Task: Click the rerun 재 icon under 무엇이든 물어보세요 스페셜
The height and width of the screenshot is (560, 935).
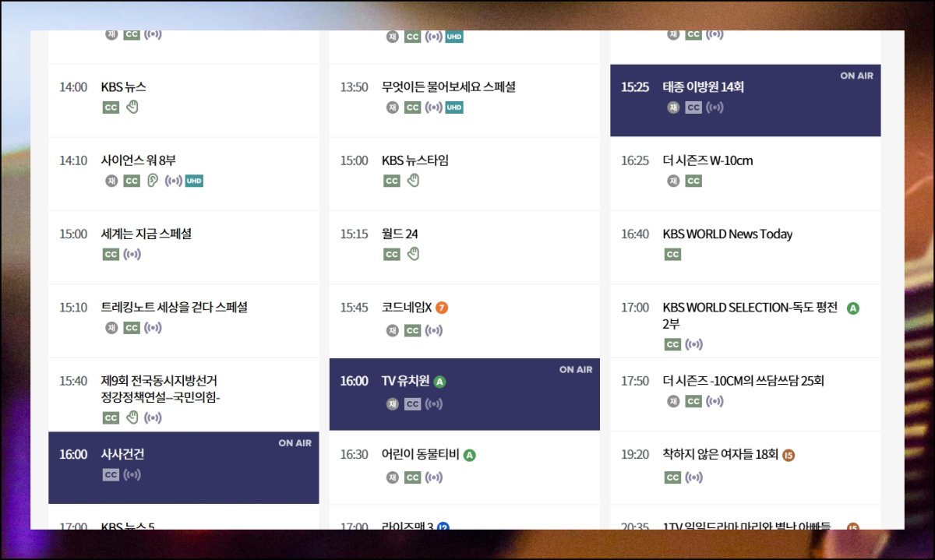Action: click(x=393, y=107)
